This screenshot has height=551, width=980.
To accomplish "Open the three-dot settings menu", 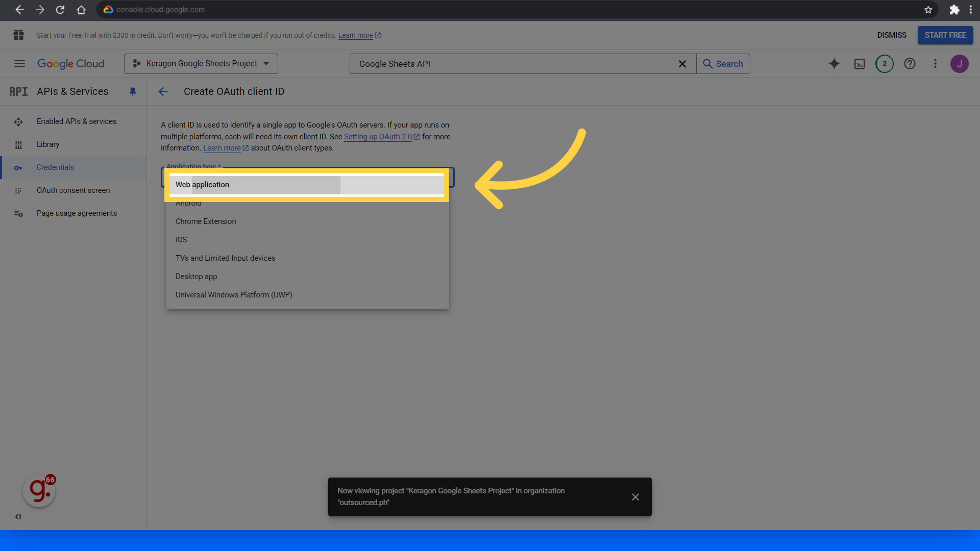I will click(x=935, y=64).
